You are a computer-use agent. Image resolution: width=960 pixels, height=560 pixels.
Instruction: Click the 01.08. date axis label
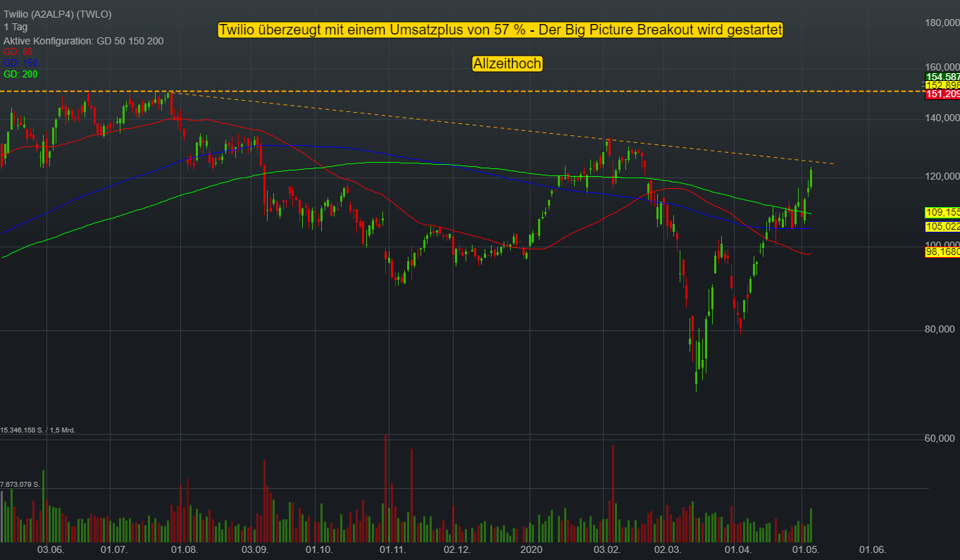pyautogui.click(x=186, y=549)
